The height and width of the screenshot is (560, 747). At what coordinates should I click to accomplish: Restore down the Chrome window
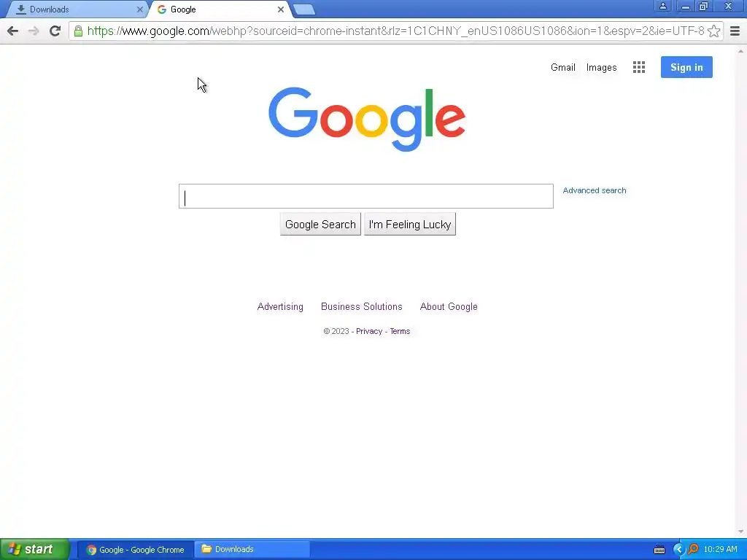pyautogui.click(x=704, y=6)
